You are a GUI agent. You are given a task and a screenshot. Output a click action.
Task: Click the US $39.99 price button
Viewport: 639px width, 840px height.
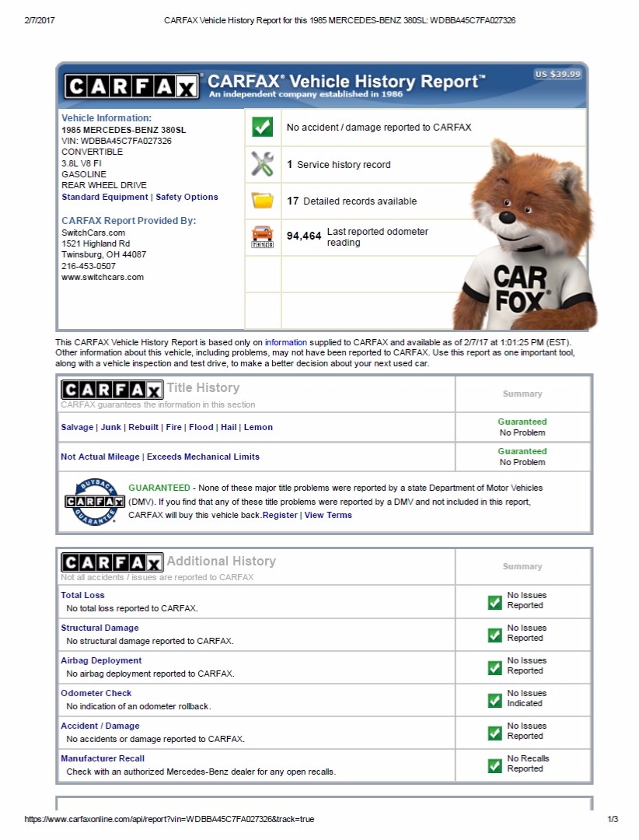(x=557, y=75)
